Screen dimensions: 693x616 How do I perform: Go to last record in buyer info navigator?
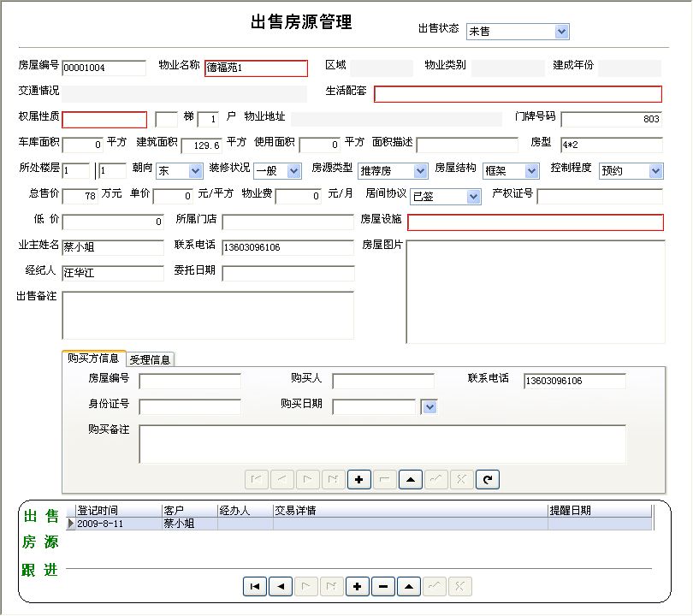[x=334, y=479]
